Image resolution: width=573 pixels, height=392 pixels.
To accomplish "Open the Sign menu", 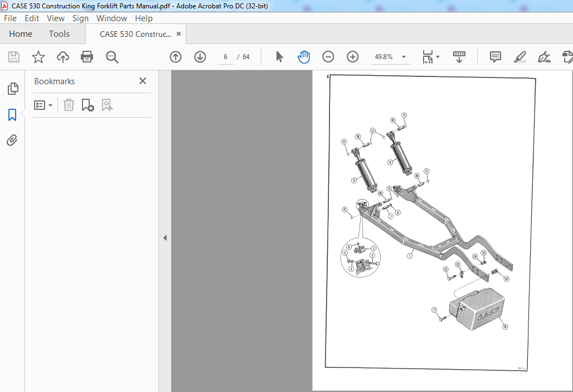I will tap(80, 18).
